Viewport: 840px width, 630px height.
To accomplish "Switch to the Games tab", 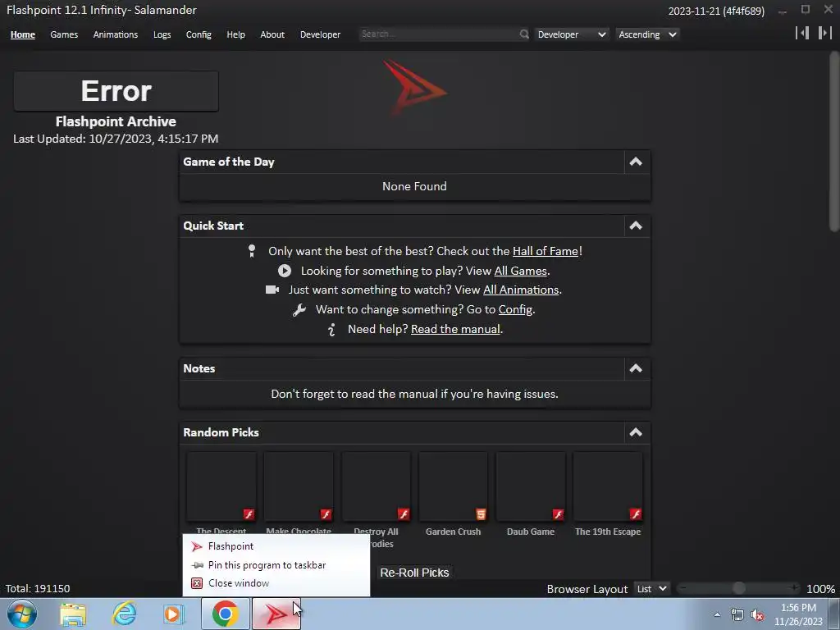I will (64, 34).
